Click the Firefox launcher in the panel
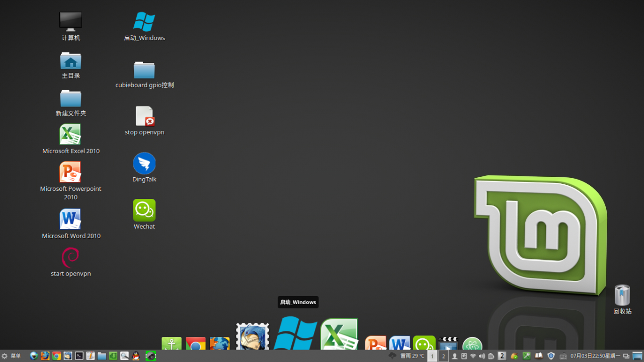The height and width of the screenshot is (362, 644). tap(45, 356)
